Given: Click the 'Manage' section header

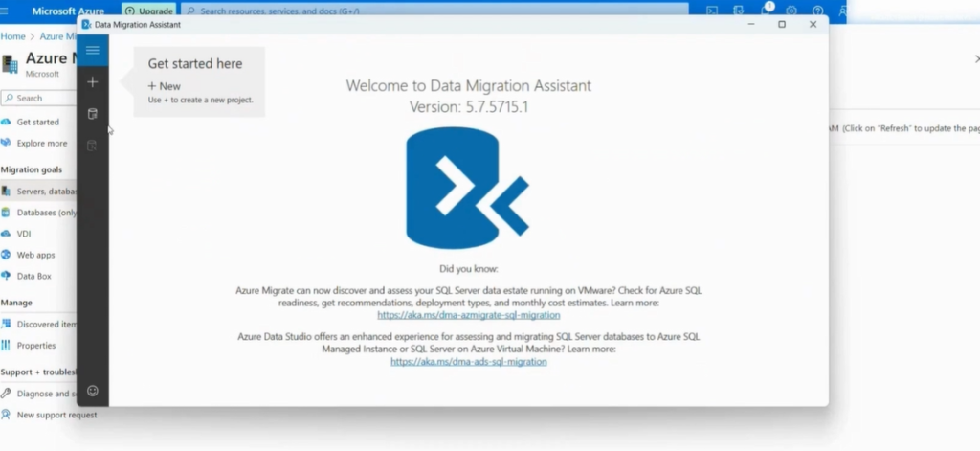Looking at the screenshot, I should coord(16,303).
